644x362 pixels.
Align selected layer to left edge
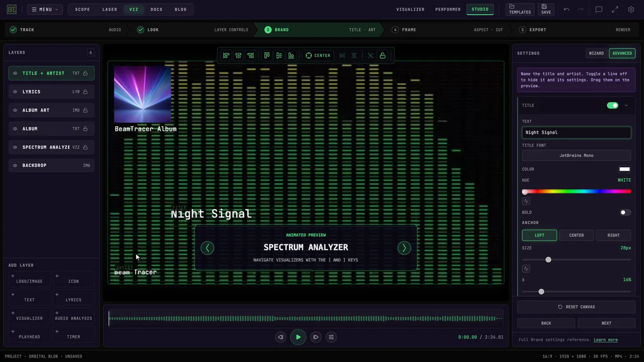point(226,55)
